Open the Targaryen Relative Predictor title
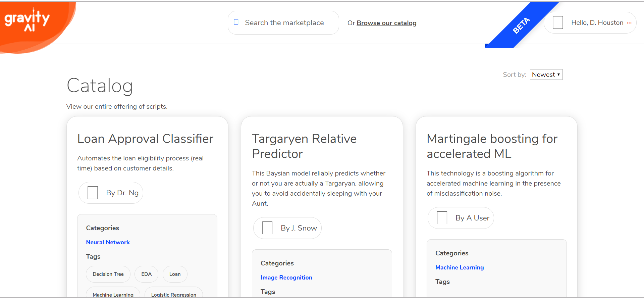 click(x=304, y=146)
